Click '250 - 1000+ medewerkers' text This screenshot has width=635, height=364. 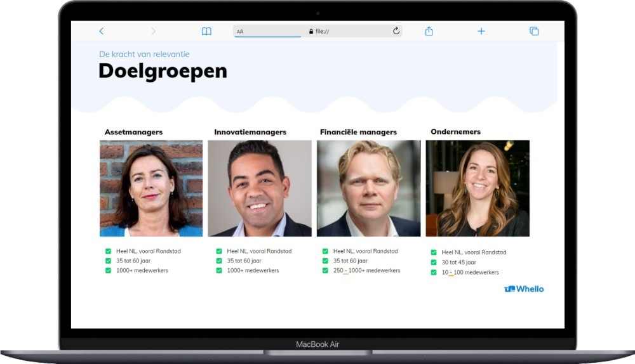pos(367,271)
